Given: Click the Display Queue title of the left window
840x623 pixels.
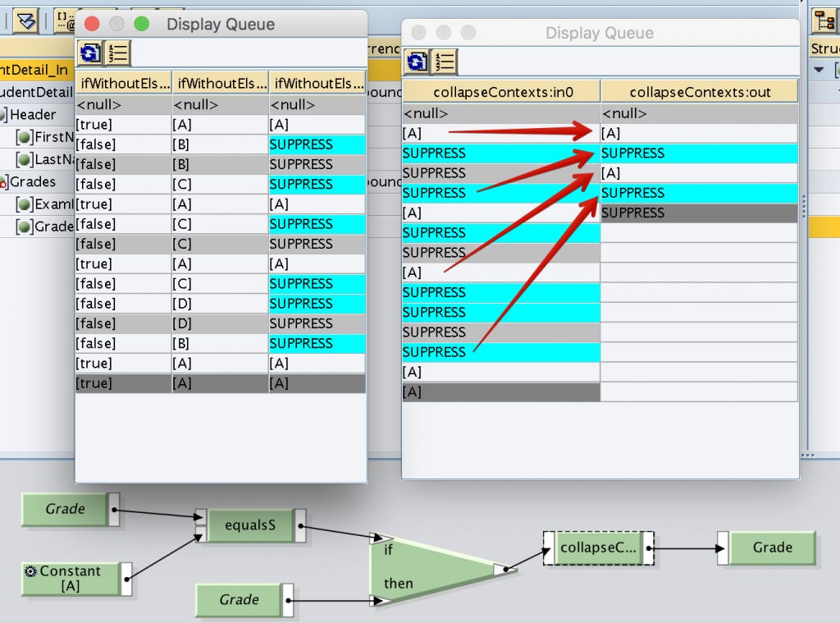Looking at the screenshot, I should tap(221, 24).
